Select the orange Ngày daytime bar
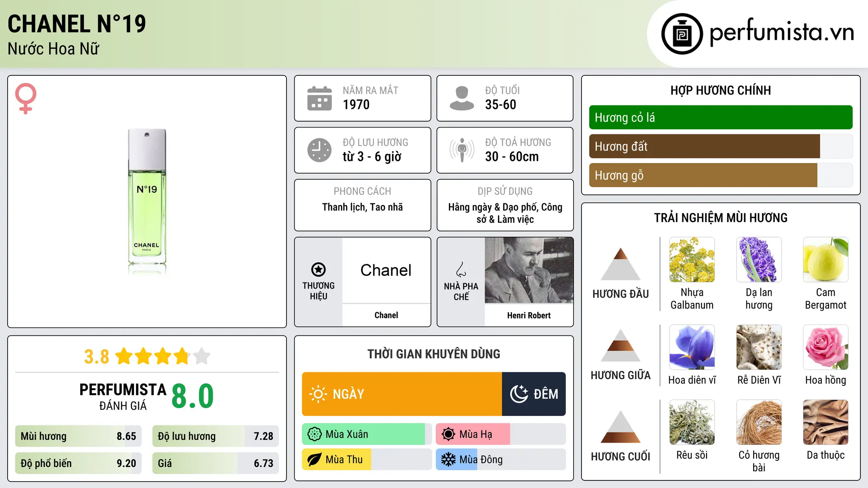This screenshot has width=868, height=488. pos(402,394)
